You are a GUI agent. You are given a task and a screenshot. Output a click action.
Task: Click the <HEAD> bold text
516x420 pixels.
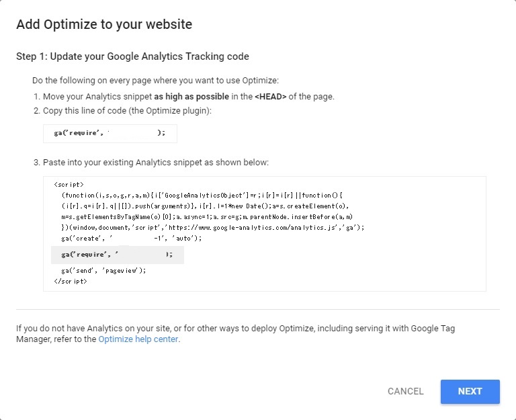pyautogui.click(x=271, y=97)
